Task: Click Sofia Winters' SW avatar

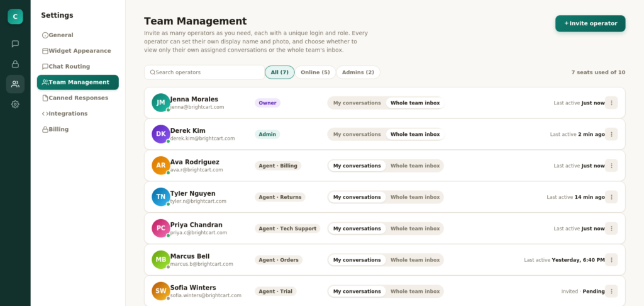Action: (x=160, y=291)
